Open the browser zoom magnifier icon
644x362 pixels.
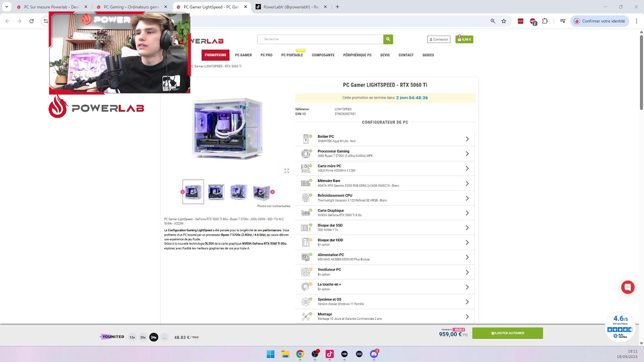(493, 21)
